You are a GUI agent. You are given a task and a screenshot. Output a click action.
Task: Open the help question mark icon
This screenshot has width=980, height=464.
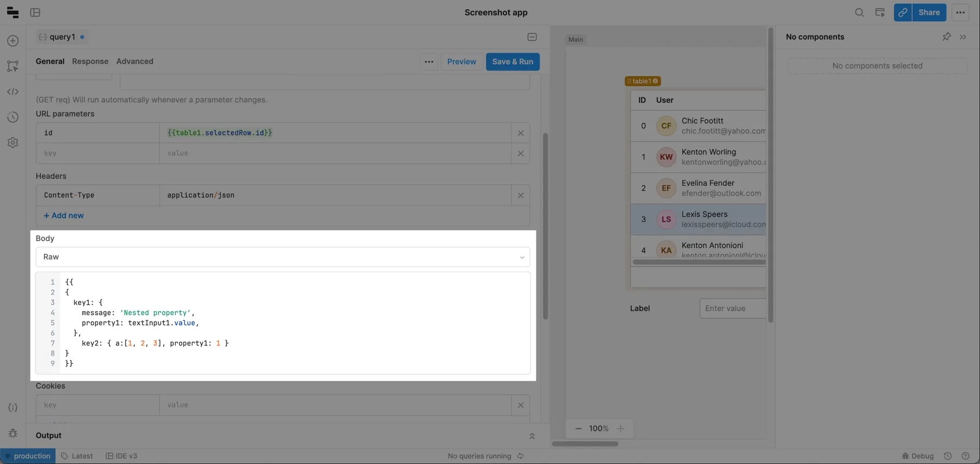[x=965, y=456]
